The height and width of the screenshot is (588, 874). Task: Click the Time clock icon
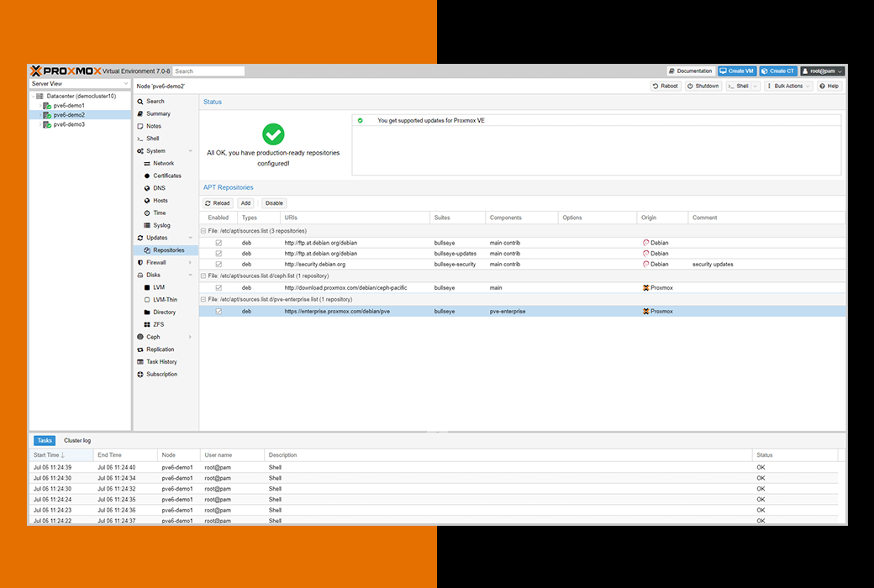coord(147,213)
